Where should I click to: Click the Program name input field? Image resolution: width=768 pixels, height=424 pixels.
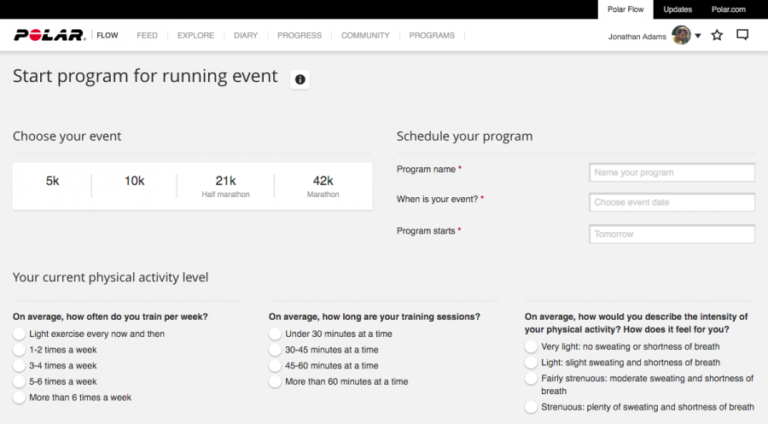click(x=671, y=172)
